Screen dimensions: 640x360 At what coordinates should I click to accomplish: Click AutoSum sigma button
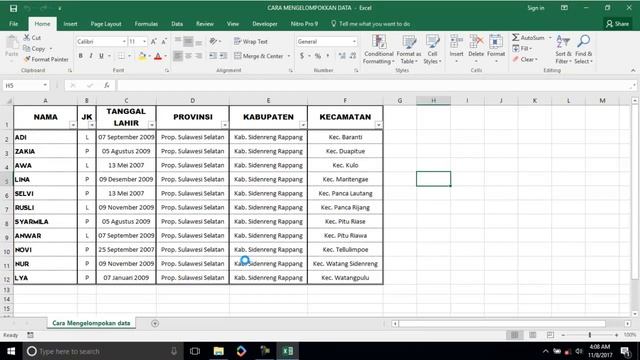pos(528,38)
